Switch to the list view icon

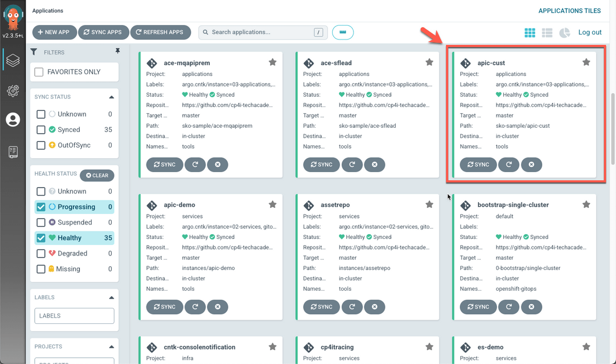547,33
